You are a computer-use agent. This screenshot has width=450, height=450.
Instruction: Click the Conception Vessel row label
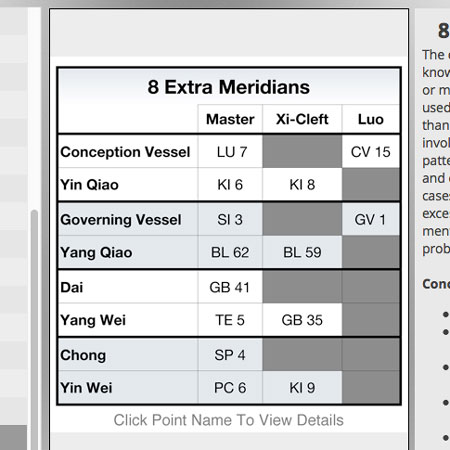(x=125, y=152)
